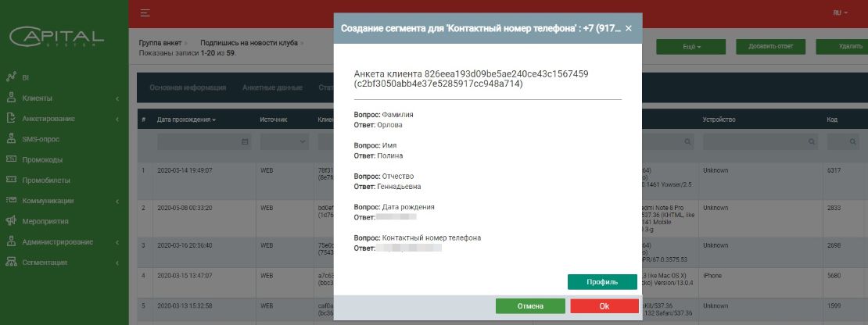
Task: Sort by Дата прохождения column header
Action: pos(186,120)
